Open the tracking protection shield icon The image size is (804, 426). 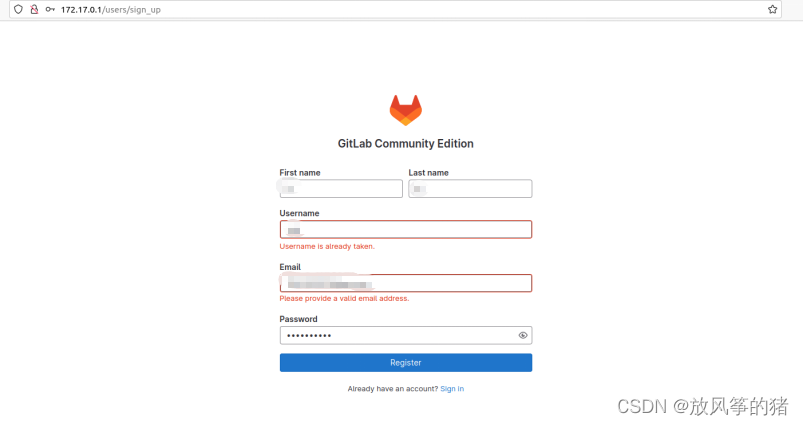(x=18, y=9)
